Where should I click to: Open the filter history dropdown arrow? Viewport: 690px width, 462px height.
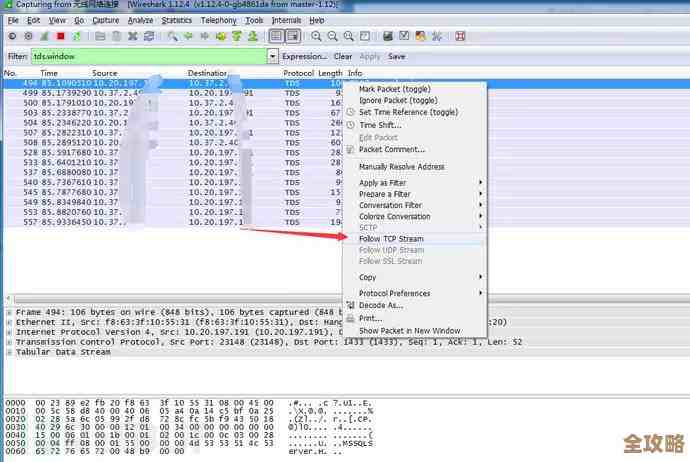click(x=273, y=57)
